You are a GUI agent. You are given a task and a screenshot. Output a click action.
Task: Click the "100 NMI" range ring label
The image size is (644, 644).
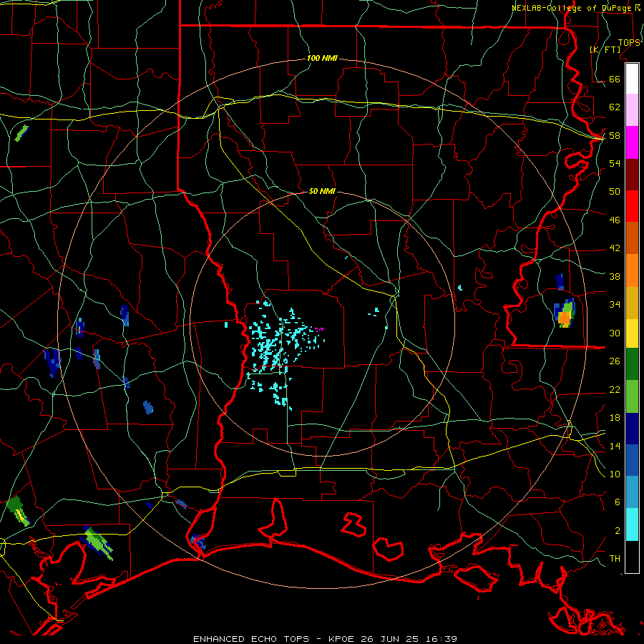point(322,58)
